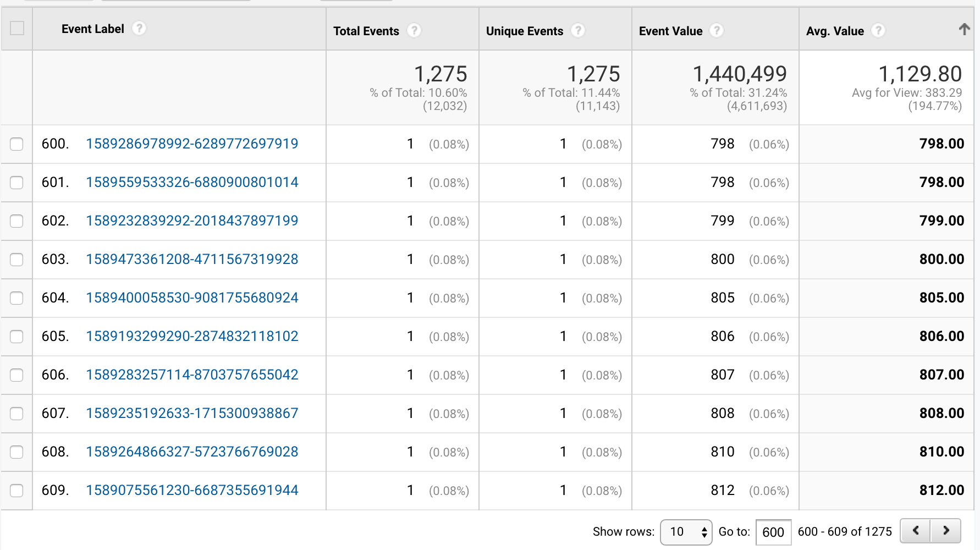This screenshot has height=550, width=980.
Task: Check the box for row 606
Action: (16, 375)
